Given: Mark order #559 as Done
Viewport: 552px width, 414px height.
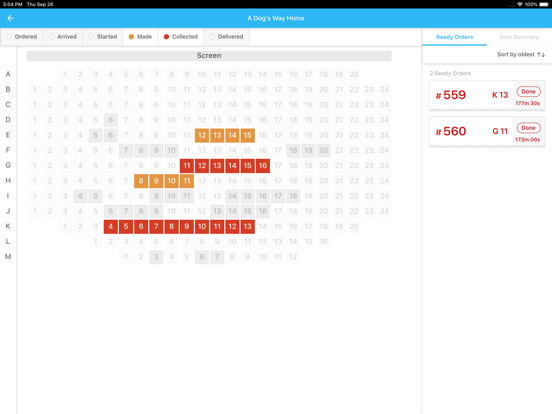Looking at the screenshot, I should point(528,92).
